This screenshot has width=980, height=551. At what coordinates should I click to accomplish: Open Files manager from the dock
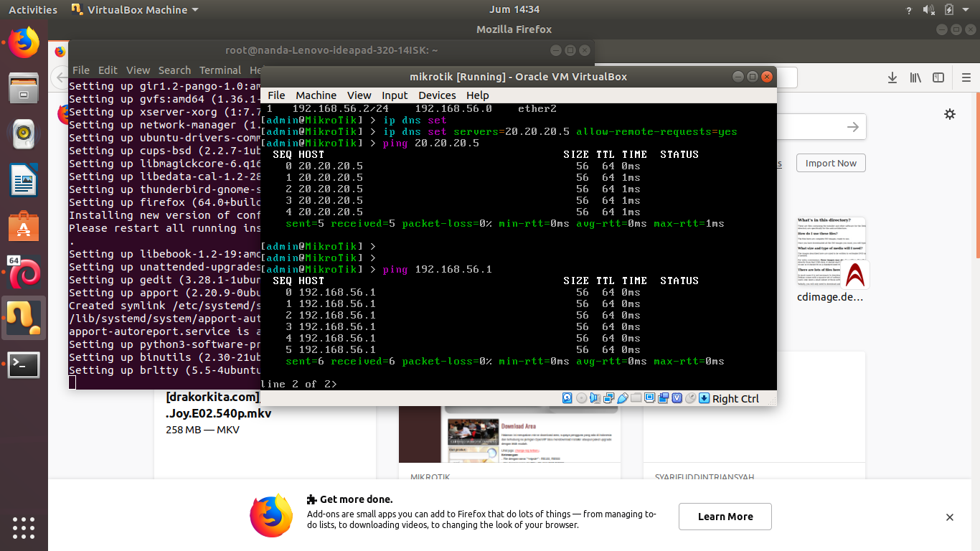point(24,88)
